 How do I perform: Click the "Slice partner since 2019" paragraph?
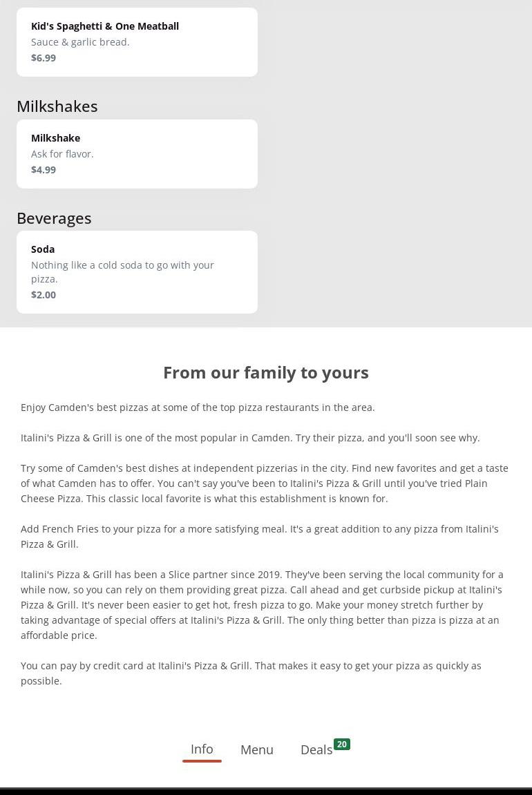(262, 605)
